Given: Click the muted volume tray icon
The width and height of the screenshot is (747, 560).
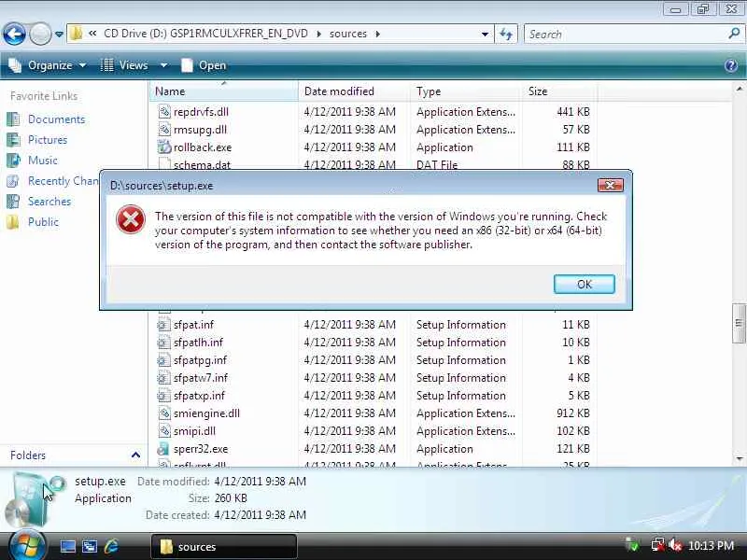Looking at the screenshot, I should (x=675, y=545).
